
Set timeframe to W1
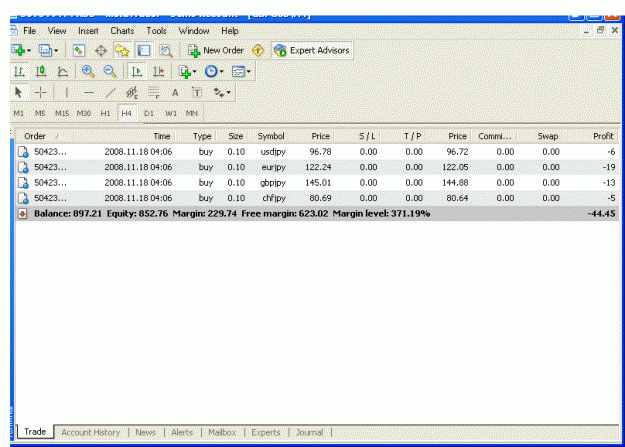coord(171,113)
